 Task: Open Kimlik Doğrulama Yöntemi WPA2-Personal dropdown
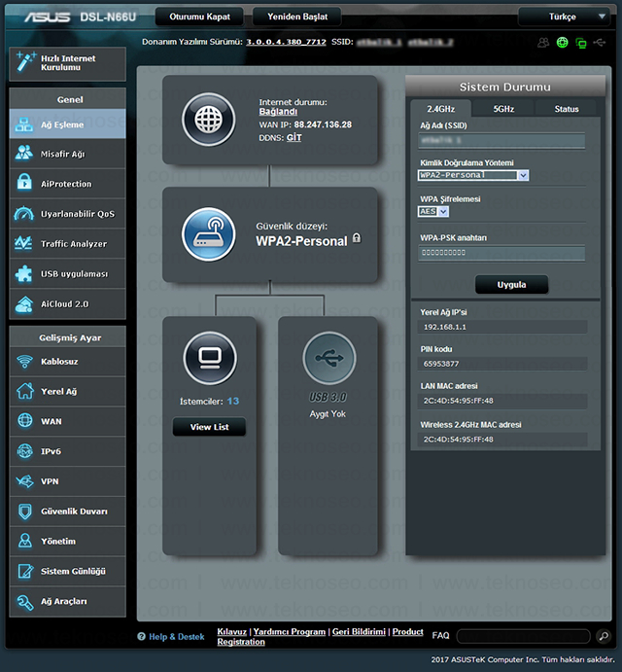(x=473, y=175)
